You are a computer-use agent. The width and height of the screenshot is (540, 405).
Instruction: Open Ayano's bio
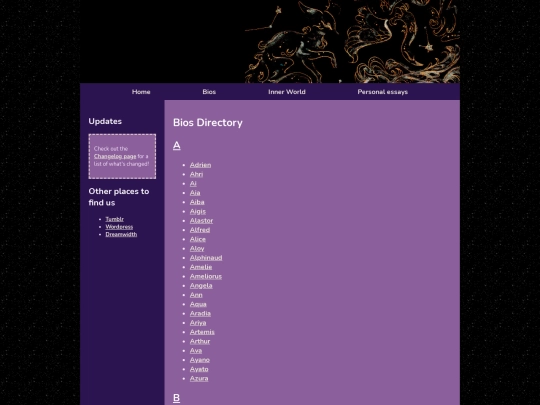coord(200,360)
